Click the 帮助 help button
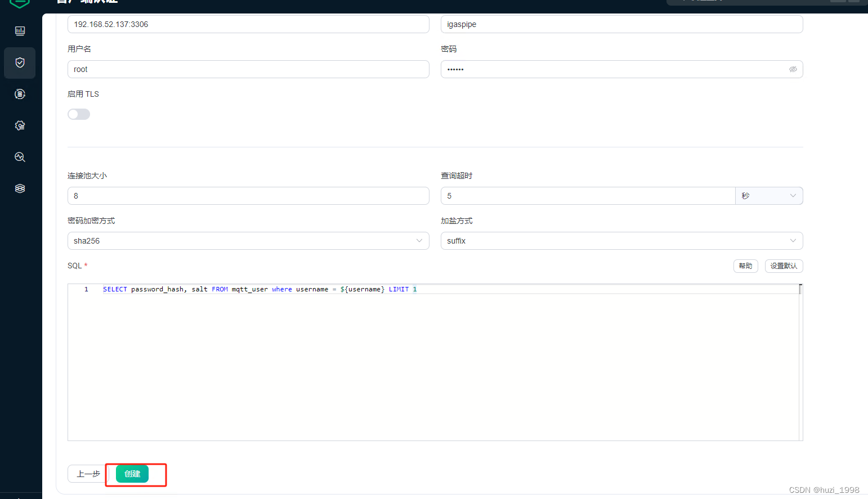 point(745,266)
